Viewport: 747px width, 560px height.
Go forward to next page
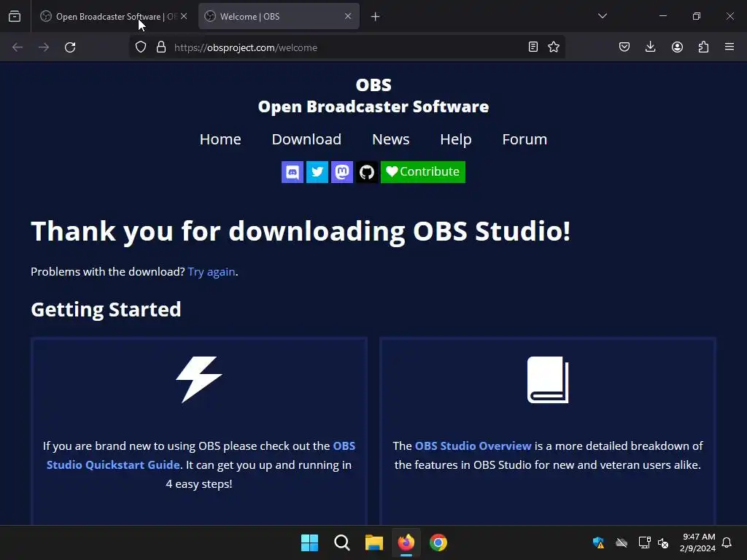tap(44, 47)
